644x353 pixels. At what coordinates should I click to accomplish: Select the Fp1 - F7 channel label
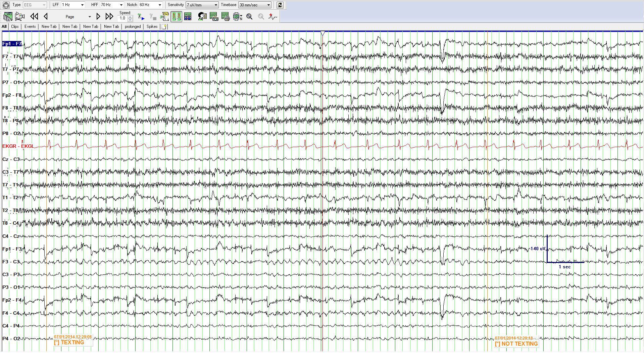click(x=12, y=44)
